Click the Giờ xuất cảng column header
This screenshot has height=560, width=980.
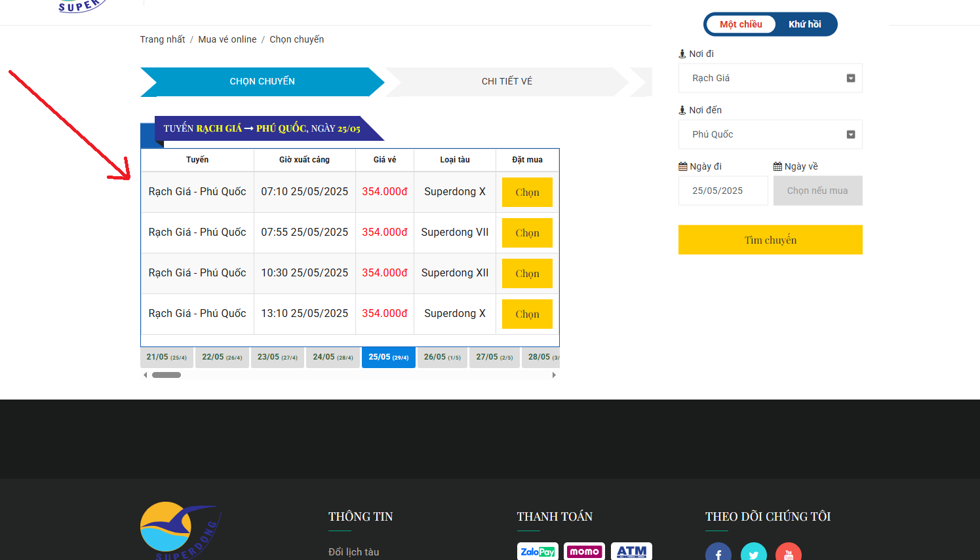[304, 160]
